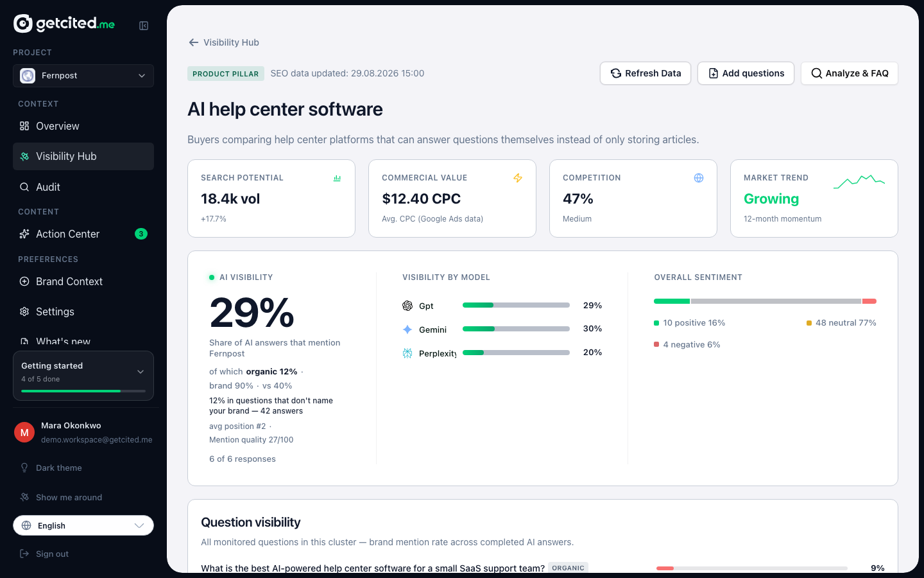Go to Action Center
Screen dimensions: 924x578
click(x=83, y=234)
